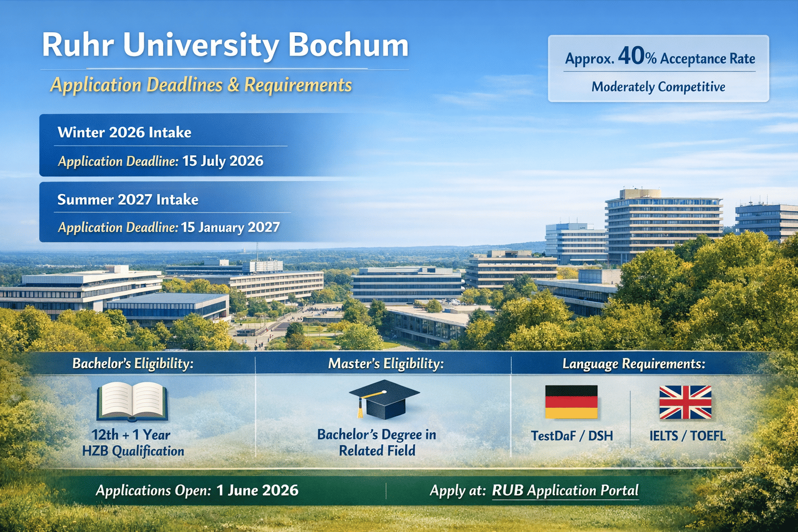Click the graduation cap icon
The width and height of the screenshot is (798, 532).
click(x=383, y=399)
